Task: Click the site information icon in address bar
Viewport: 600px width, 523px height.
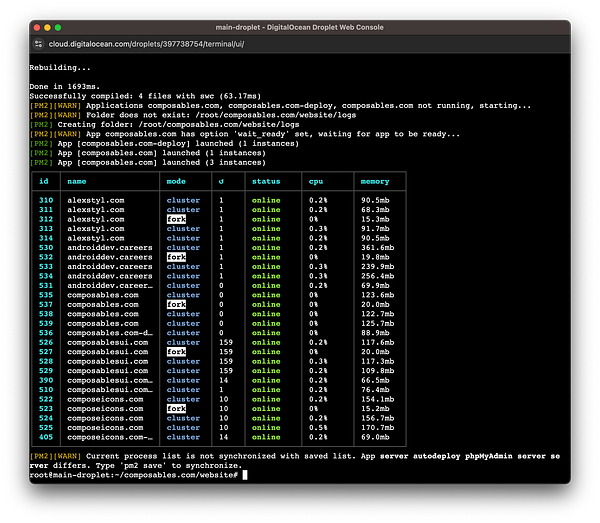Action: (39, 46)
